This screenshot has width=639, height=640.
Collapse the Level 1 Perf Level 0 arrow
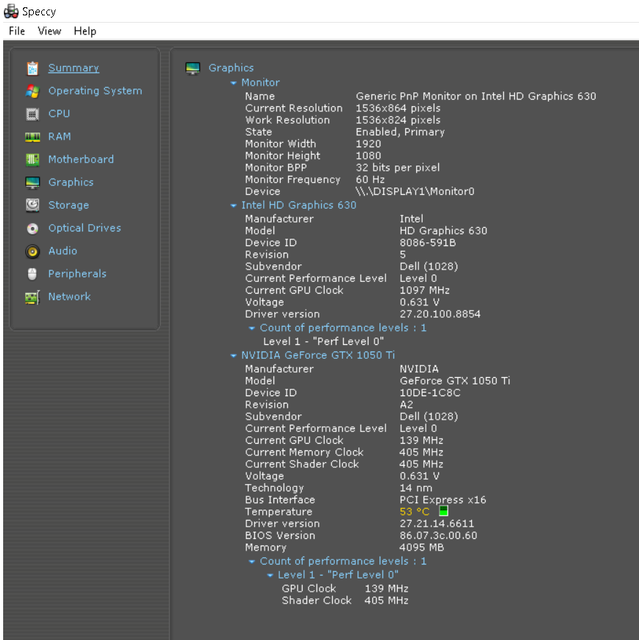(x=270, y=575)
